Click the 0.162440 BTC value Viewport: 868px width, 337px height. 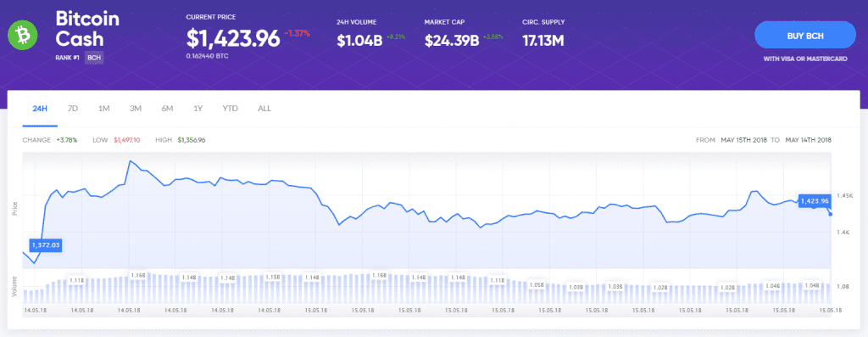(208, 56)
